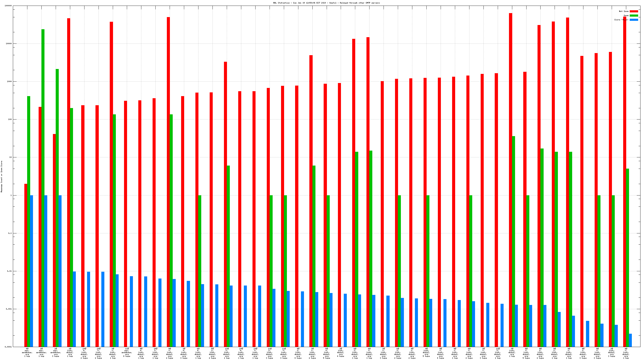Click the 0.0001 y-axis tick label
The image size is (644, 362).
[x=8, y=347]
